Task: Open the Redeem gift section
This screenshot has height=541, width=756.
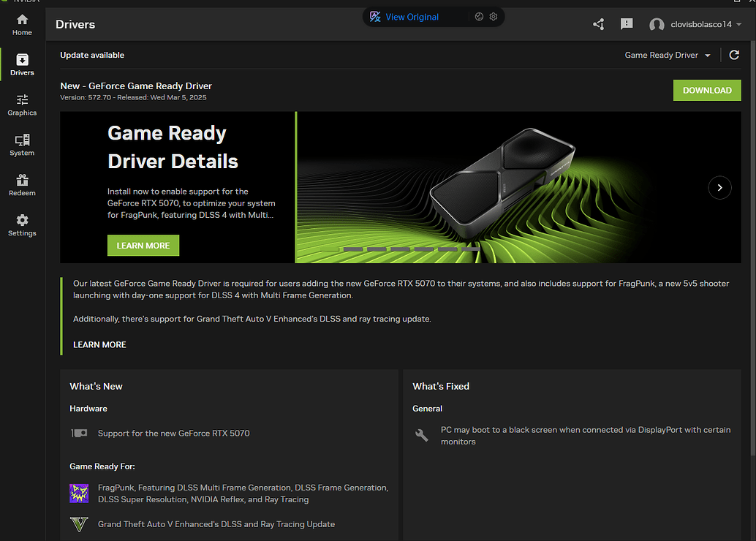Action: 22,185
